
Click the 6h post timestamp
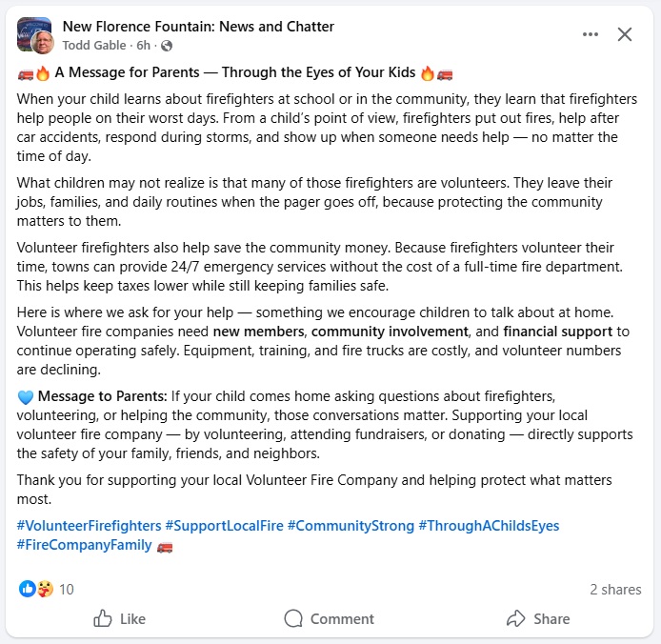coord(145,45)
